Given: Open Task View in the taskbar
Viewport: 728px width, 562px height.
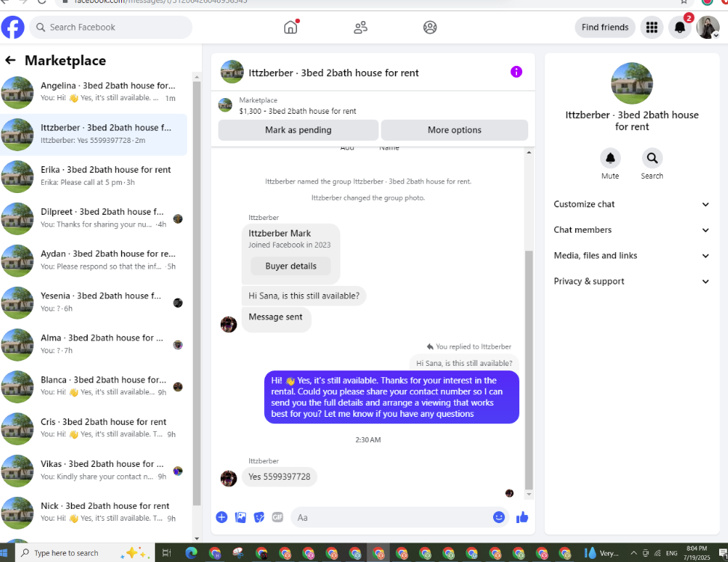Looking at the screenshot, I should (167, 553).
